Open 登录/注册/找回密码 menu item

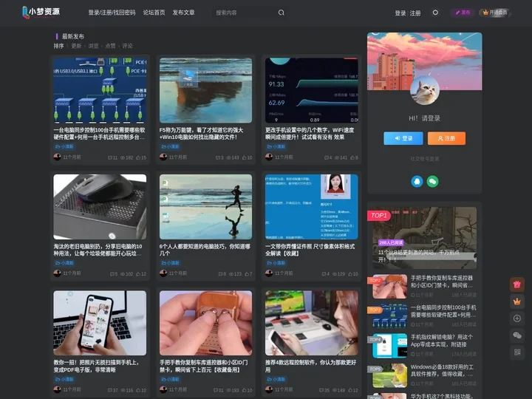[x=112, y=13]
